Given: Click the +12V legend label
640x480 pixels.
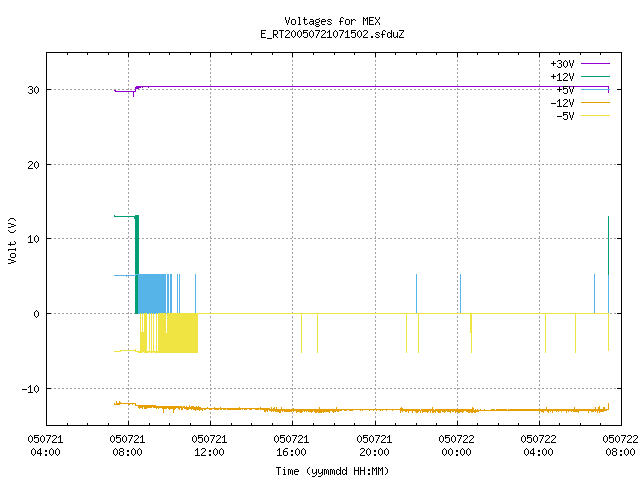Looking at the screenshot, I should tap(562, 77).
